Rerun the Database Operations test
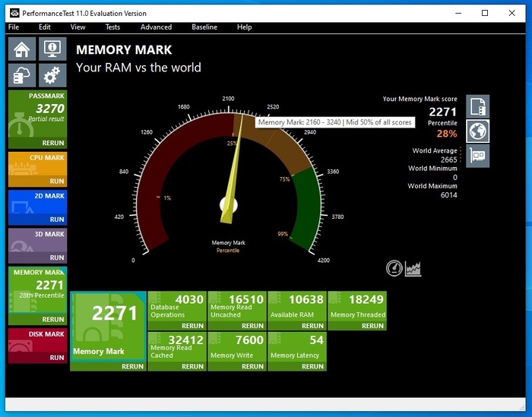This screenshot has width=532, height=417. click(x=192, y=326)
